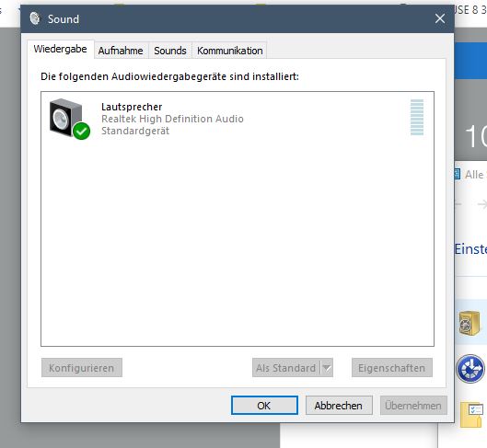Open the folder options icon with checklist
This screenshot has height=448, width=487.
[471, 415]
